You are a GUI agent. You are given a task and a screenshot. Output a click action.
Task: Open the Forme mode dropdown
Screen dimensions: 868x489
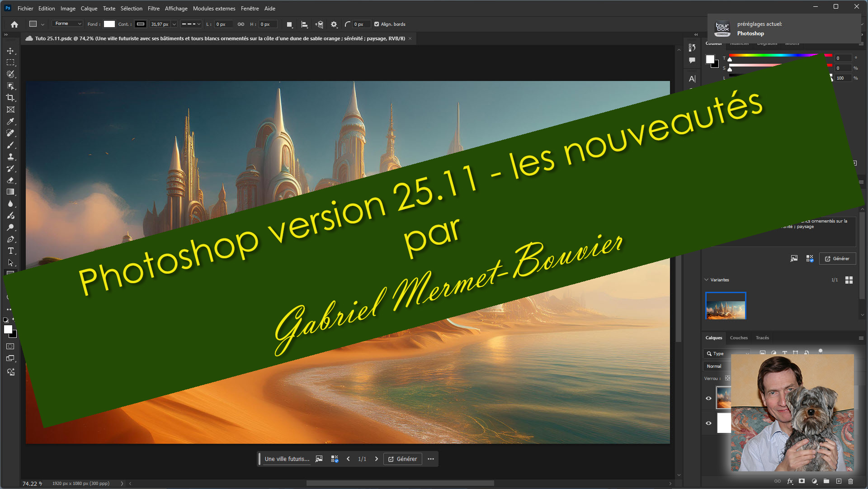tap(67, 24)
